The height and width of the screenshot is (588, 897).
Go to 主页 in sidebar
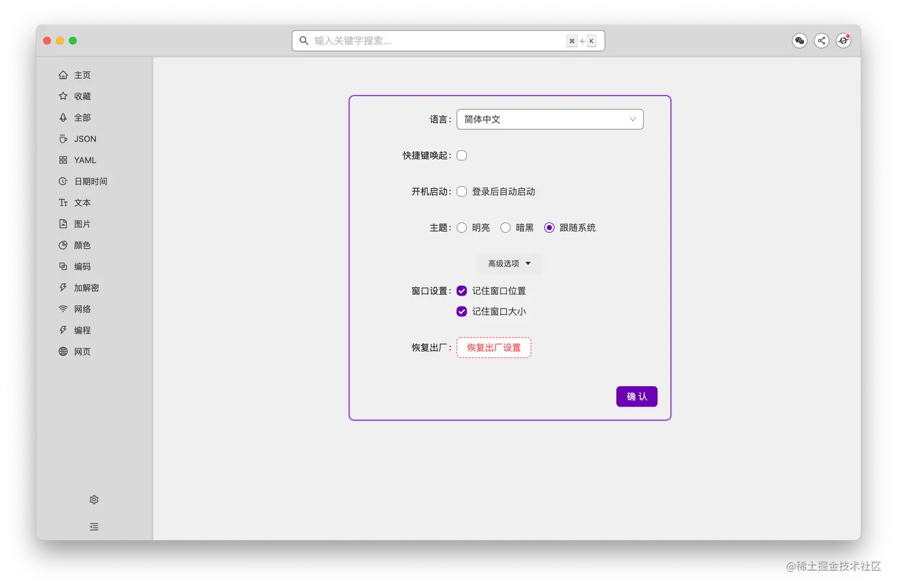[82, 75]
